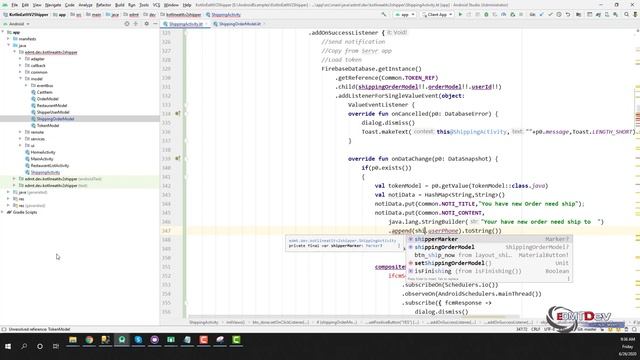This screenshot has width=640, height=360.
Task: Click the Git master branch in status bar
Action: pos(587,329)
